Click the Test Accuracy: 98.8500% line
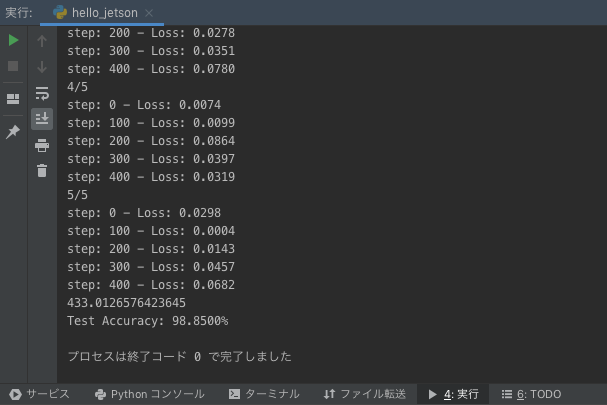The height and width of the screenshot is (405, 607). point(147,321)
